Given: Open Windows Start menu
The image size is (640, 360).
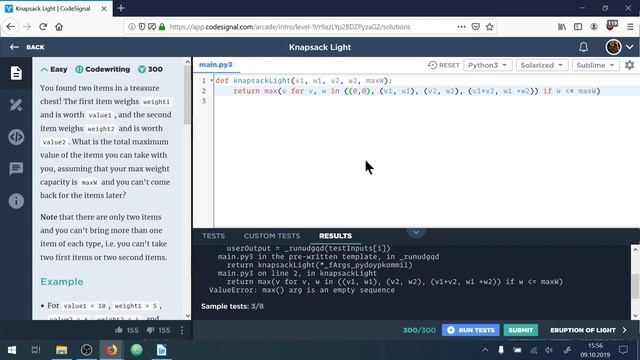Looking at the screenshot, I should [12, 350].
